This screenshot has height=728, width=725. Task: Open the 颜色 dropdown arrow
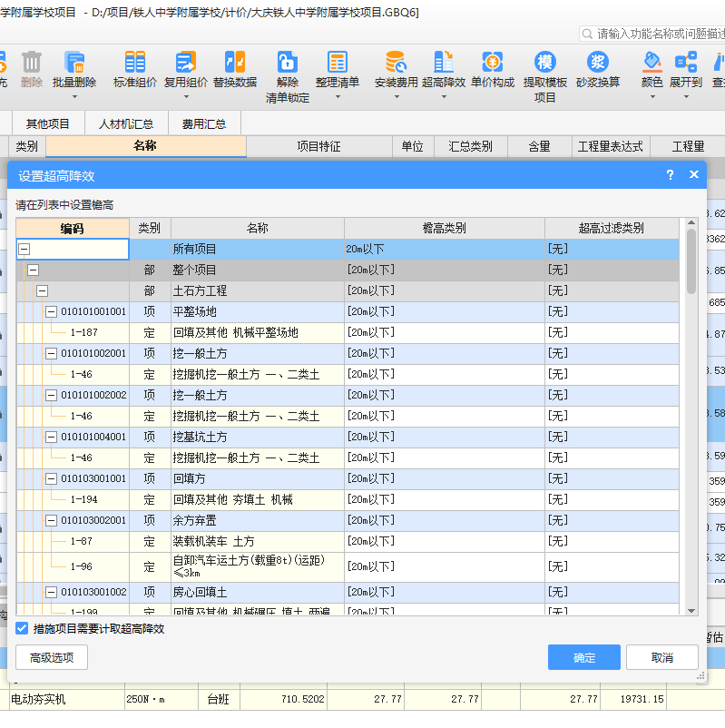pyautogui.click(x=652, y=97)
